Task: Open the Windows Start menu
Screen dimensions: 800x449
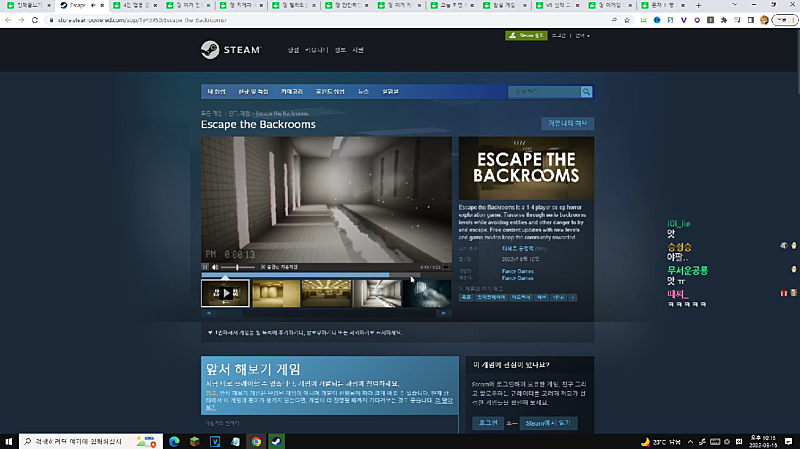Action: tap(9, 441)
